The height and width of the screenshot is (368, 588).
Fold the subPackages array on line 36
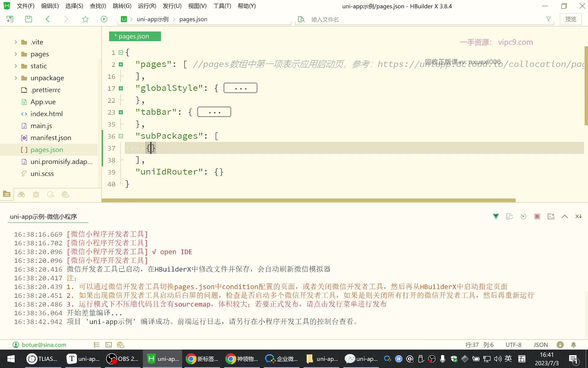pos(121,136)
